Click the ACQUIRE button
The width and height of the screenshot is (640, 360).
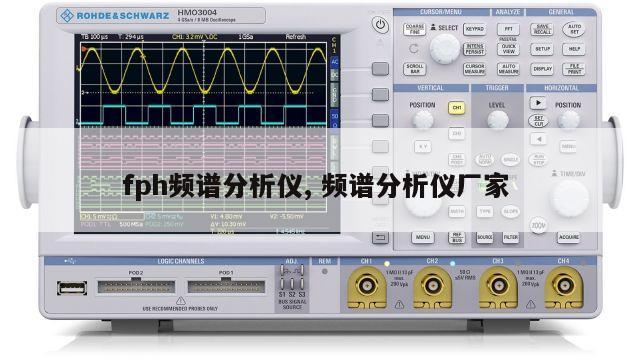point(568,237)
